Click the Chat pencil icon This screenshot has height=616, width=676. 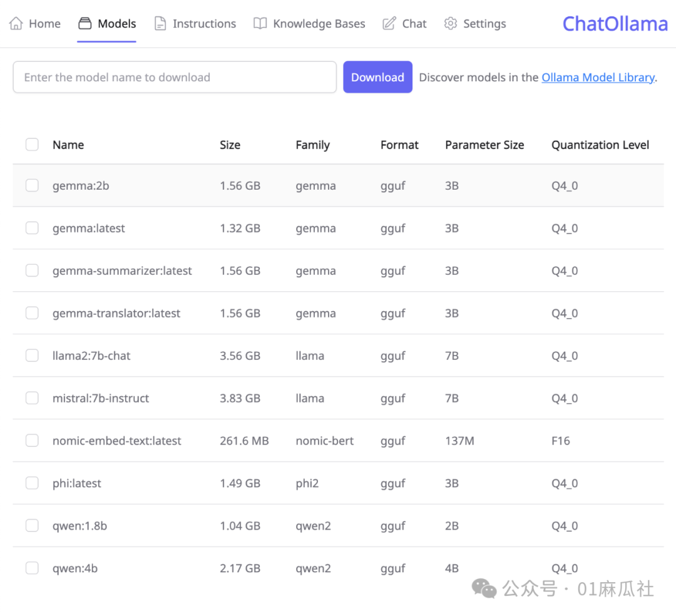coord(389,24)
